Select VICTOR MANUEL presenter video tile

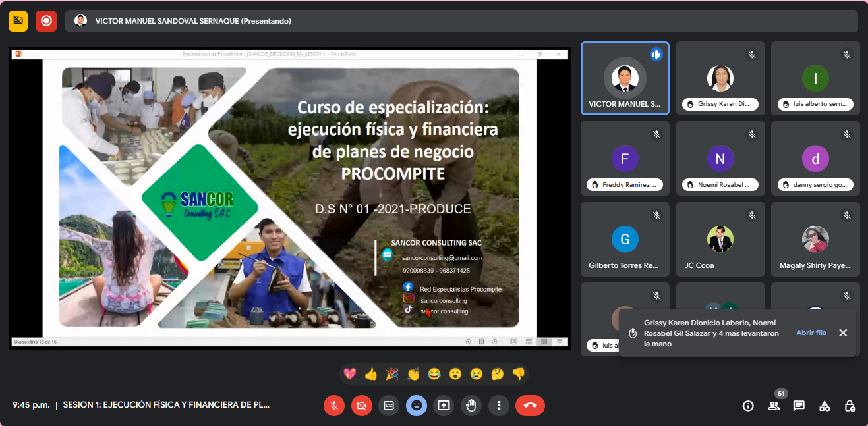(625, 78)
